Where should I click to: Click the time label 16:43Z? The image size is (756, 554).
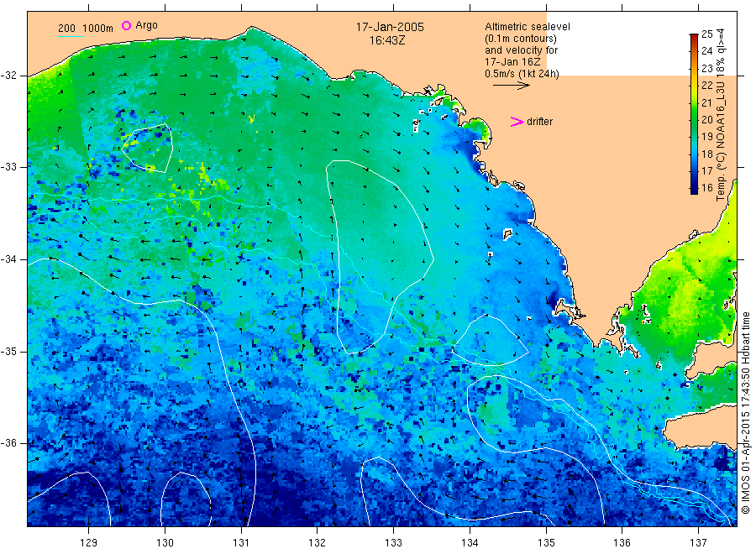coord(387,40)
